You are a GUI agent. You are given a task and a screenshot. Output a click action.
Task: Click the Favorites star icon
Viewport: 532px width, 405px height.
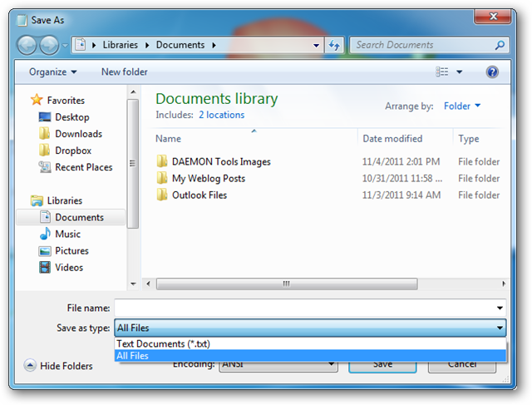point(37,100)
